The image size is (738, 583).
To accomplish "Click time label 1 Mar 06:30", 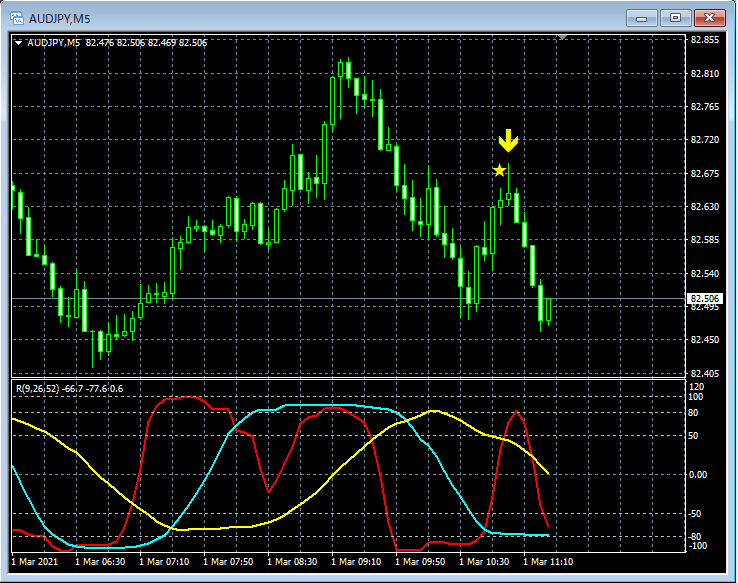I will click(x=100, y=562).
